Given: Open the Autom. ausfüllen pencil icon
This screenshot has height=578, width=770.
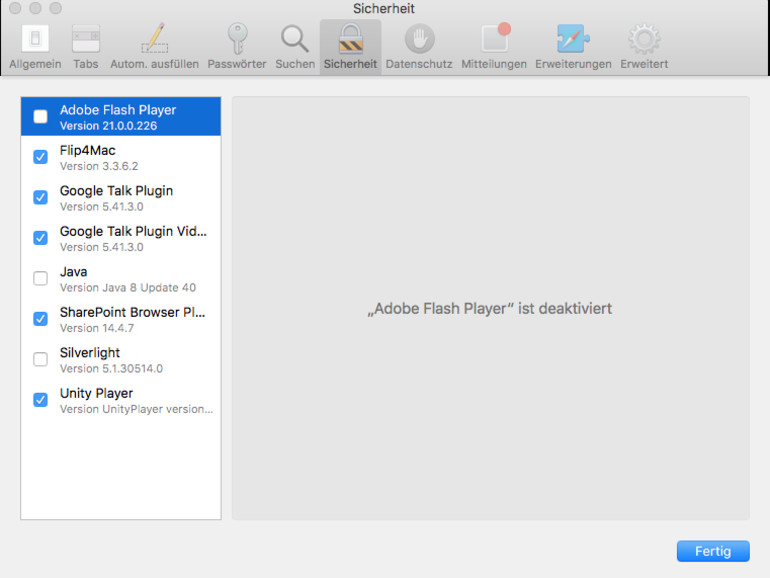Looking at the screenshot, I should click(x=155, y=38).
